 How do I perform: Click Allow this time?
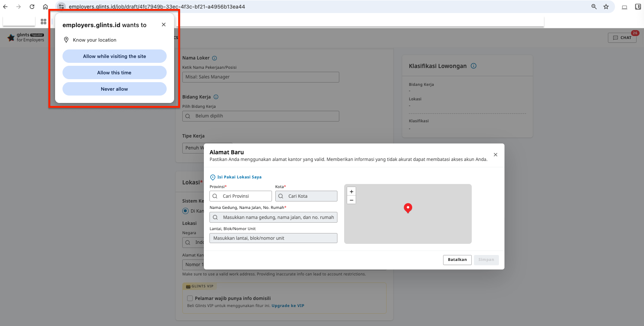(115, 72)
